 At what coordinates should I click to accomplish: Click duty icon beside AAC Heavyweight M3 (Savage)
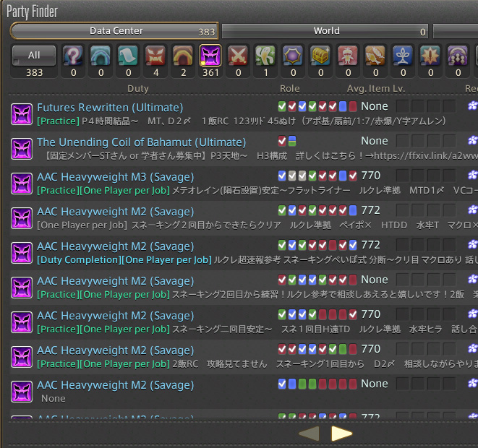click(x=22, y=184)
